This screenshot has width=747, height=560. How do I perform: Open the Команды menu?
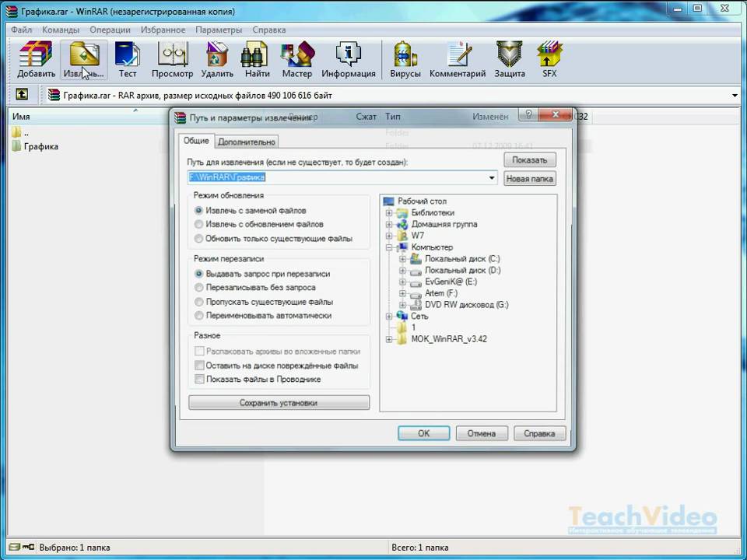tap(61, 30)
